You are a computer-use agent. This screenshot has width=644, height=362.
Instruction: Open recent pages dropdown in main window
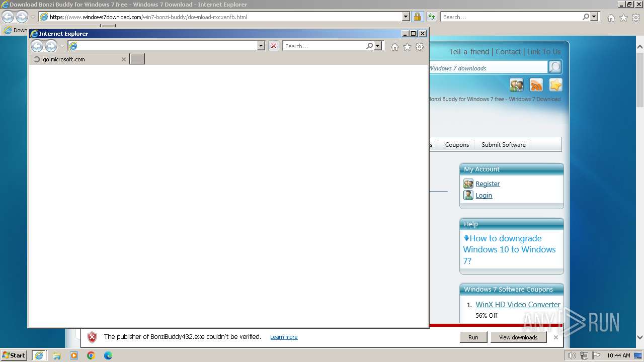point(33,17)
